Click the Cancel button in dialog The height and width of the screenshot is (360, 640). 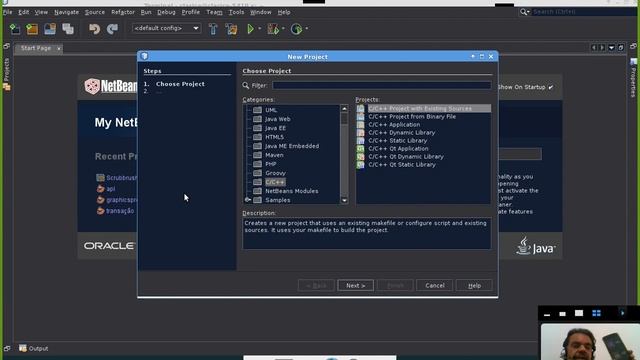[x=435, y=285]
